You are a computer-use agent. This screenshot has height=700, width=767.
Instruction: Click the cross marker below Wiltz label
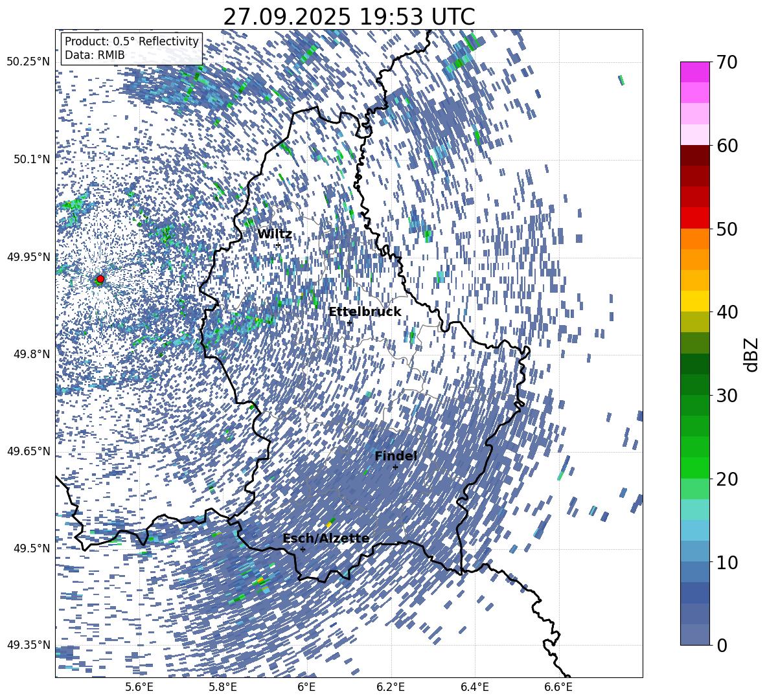point(278,245)
